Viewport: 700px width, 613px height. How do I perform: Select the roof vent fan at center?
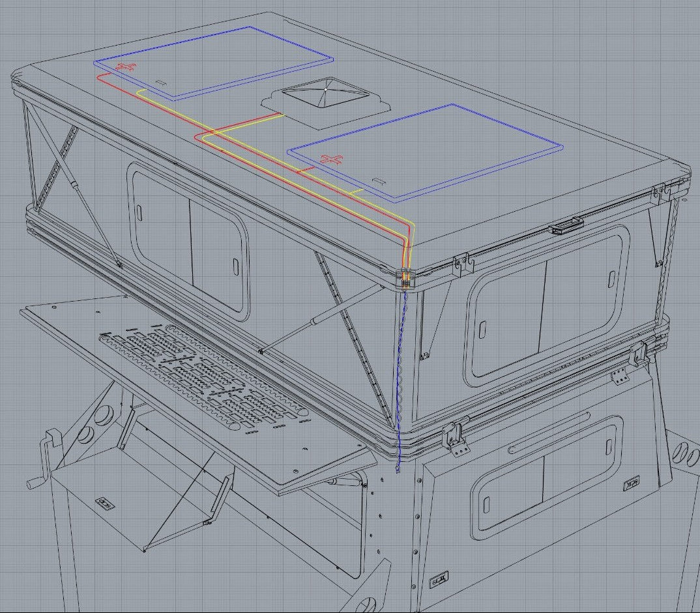325,99
